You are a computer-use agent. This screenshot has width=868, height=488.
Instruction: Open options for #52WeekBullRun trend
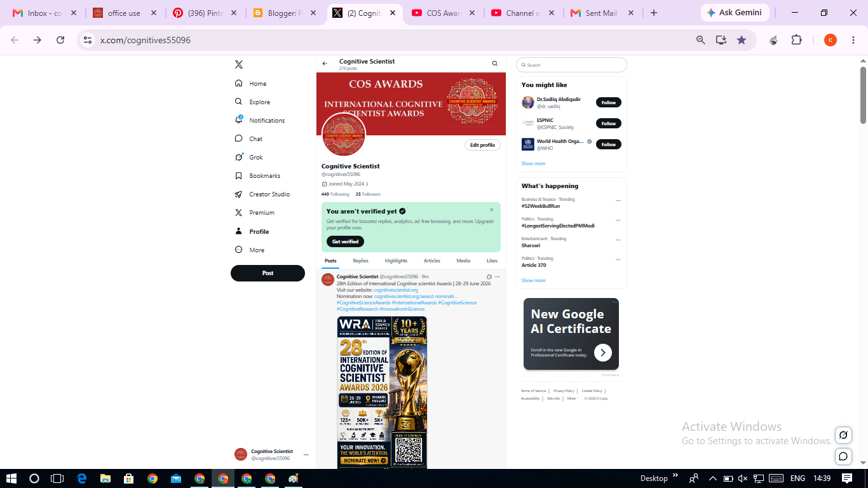[618, 201]
